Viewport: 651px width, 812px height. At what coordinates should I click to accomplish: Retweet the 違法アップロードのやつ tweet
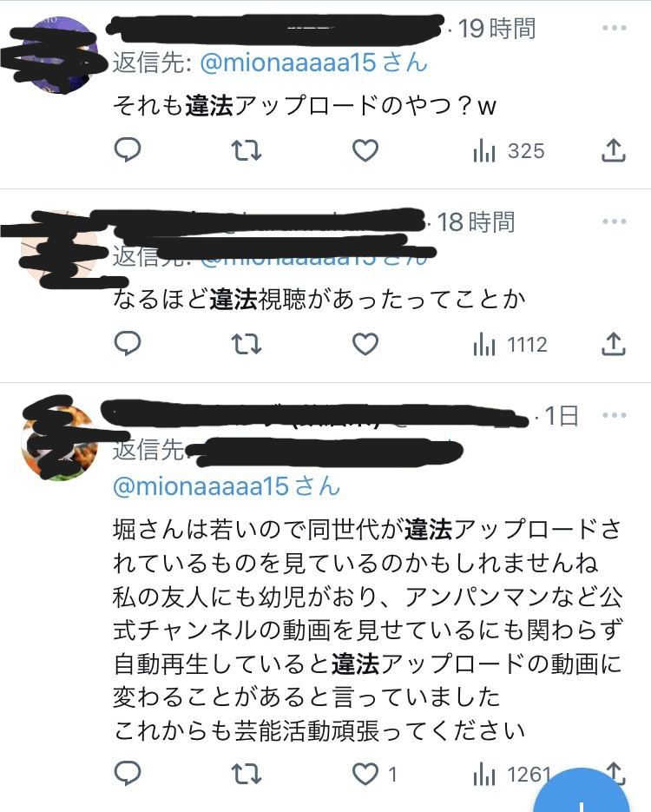[247, 151]
